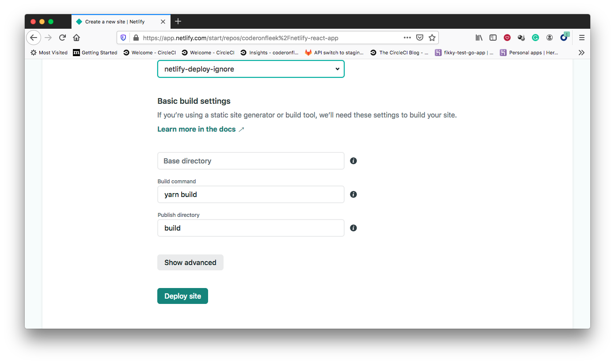Open the Firefox hamburger menu
Viewport: 615px width, 364px height.
[x=582, y=38]
